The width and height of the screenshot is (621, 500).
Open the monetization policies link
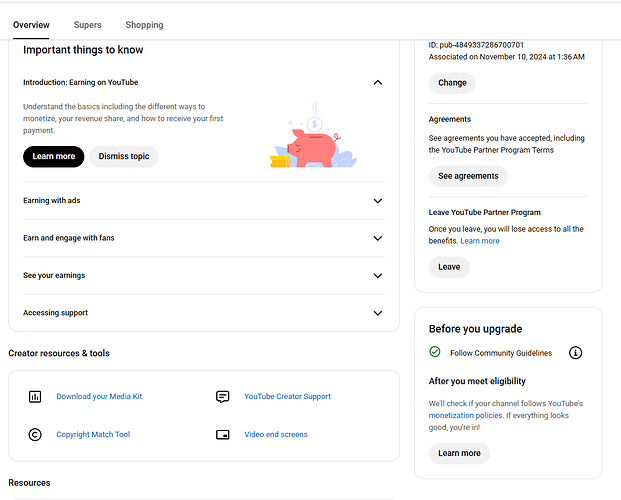tap(465, 415)
